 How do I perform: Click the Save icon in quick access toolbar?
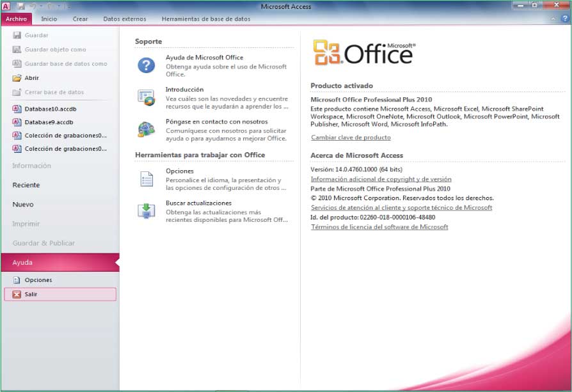(x=20, y=6)
